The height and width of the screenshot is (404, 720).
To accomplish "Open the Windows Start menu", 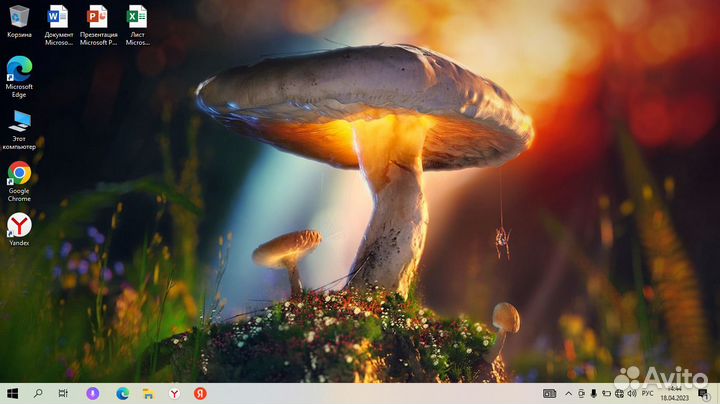I will [x=12, y=394].
